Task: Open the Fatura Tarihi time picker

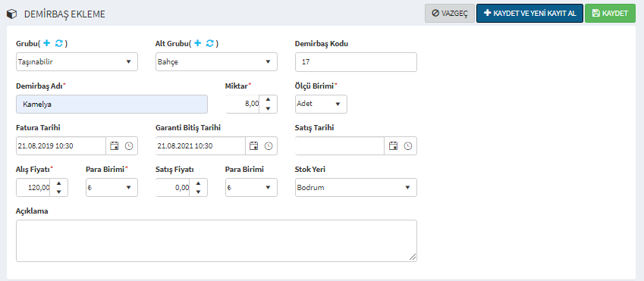Action: point(129,145)
